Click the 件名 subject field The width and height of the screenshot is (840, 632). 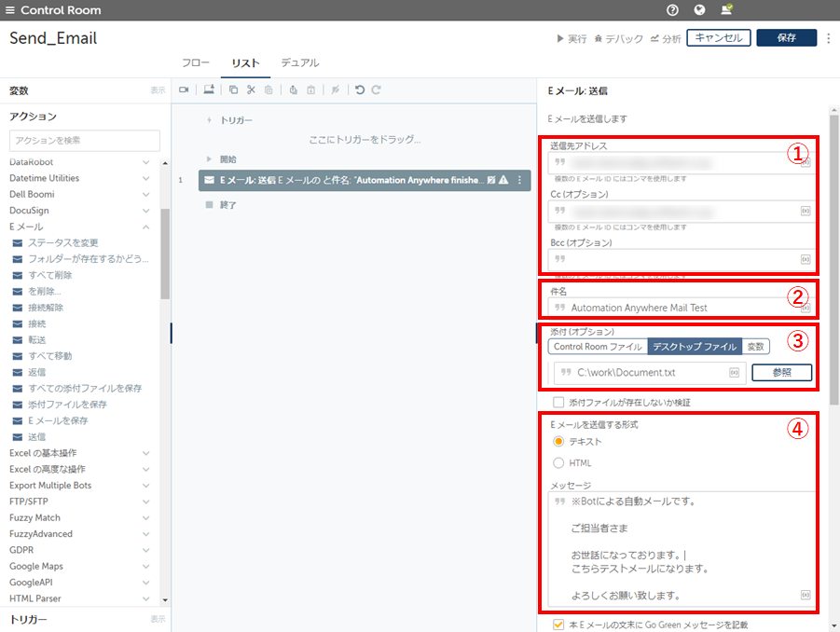coord(681,308)
